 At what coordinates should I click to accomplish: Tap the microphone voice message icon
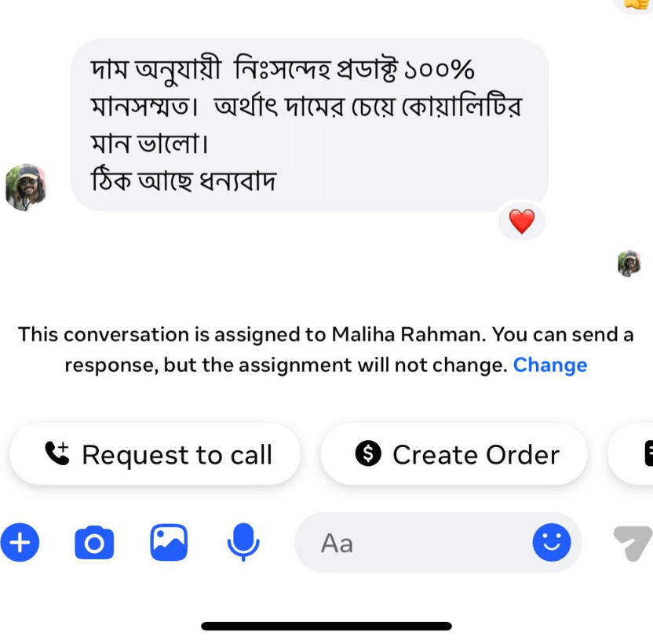coord(243,542)
